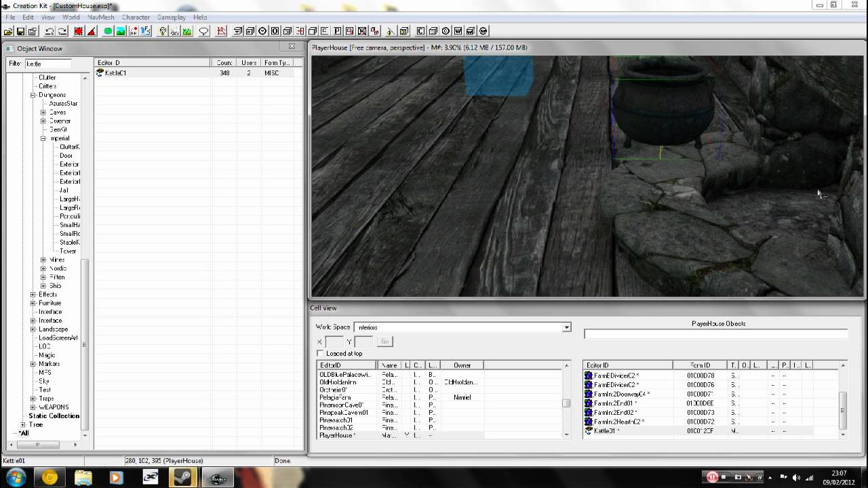
Task: Sort cell list by Owner column
Action: click(x=462, y=365)
